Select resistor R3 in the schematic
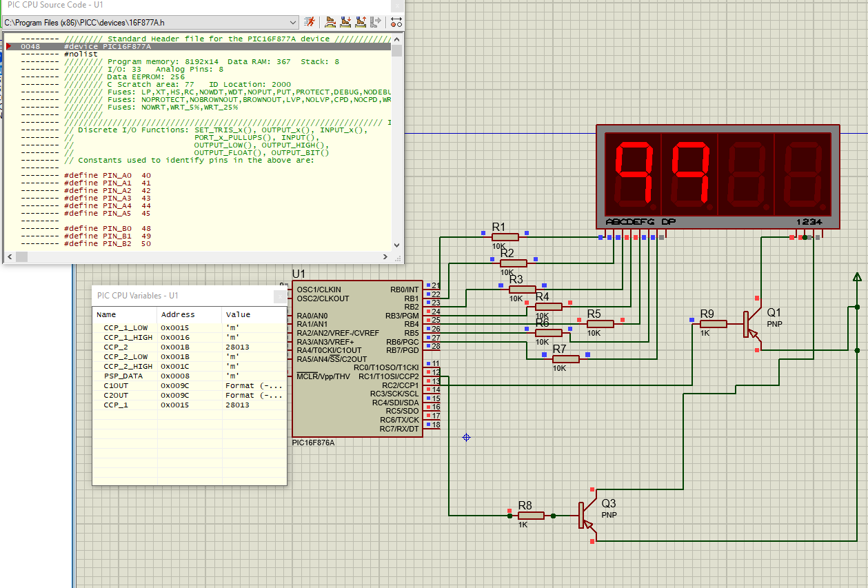The width and height of the screenshot is (868, 588). click(x=522, y=290)
